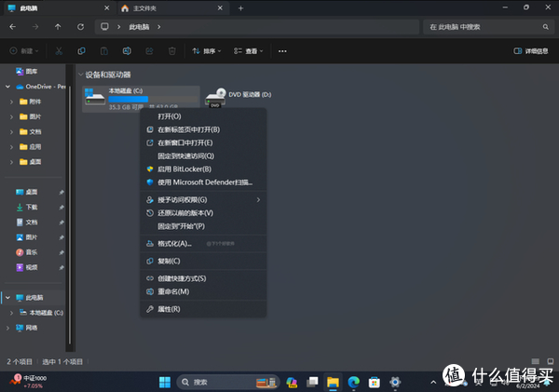This screenshot has height=392, width=559.
Task: Unpin 桌面 from quick access
Action: (x=61, y=192)
